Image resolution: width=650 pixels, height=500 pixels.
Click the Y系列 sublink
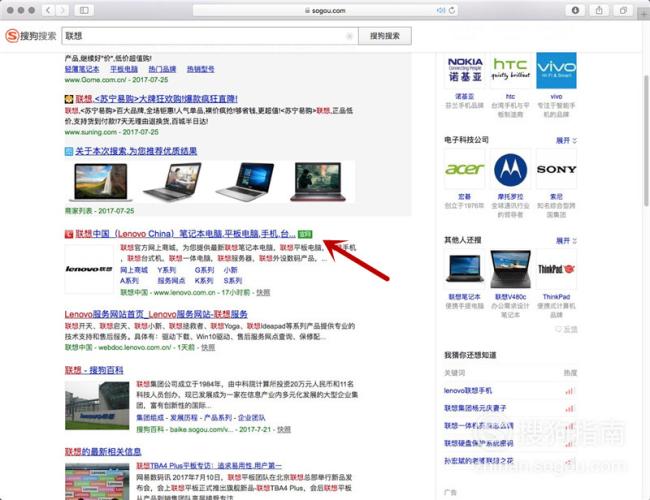coord(167,270)
